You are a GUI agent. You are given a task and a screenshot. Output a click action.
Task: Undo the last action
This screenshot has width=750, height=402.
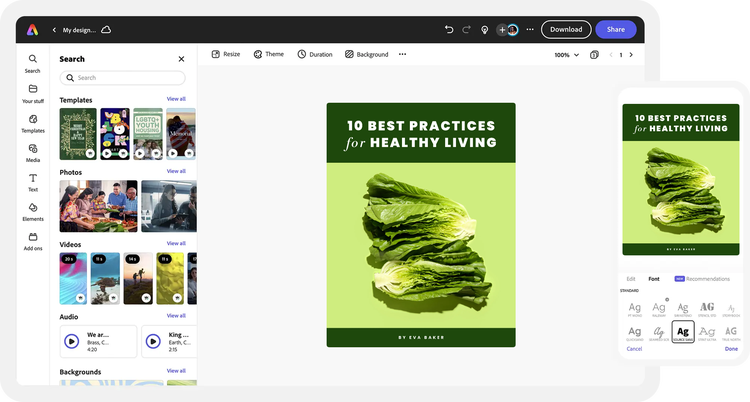pyautogui.click(x=449, y=30)
